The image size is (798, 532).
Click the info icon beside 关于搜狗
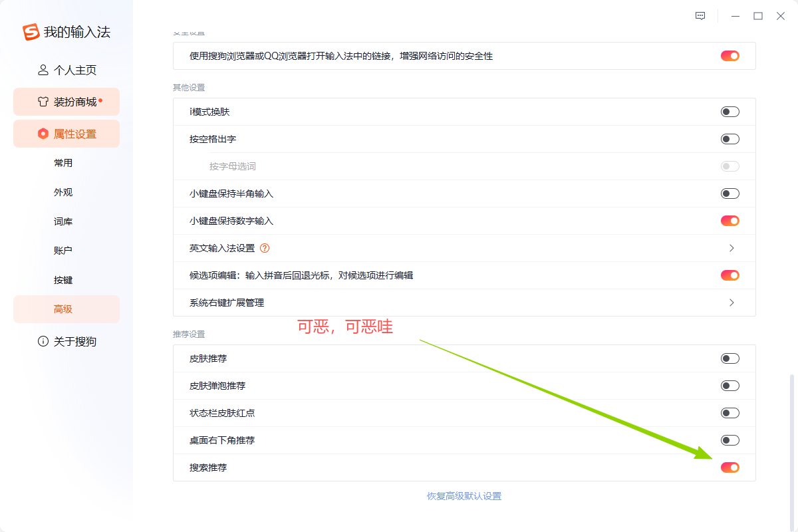point(43,341)
